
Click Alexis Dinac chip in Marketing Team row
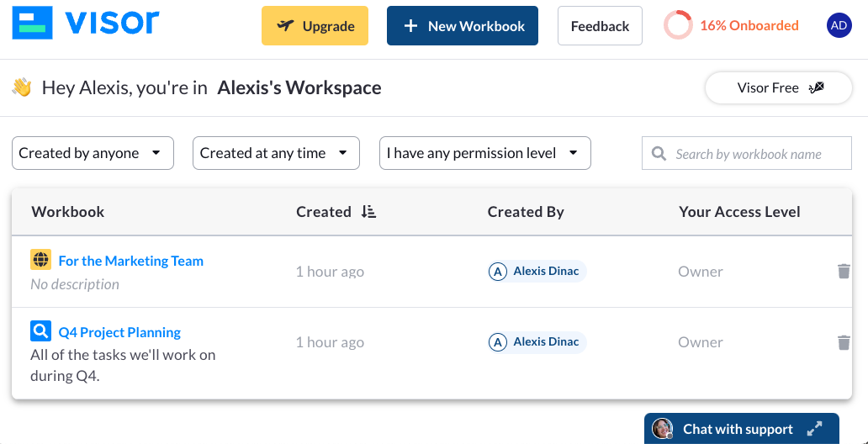537,272
